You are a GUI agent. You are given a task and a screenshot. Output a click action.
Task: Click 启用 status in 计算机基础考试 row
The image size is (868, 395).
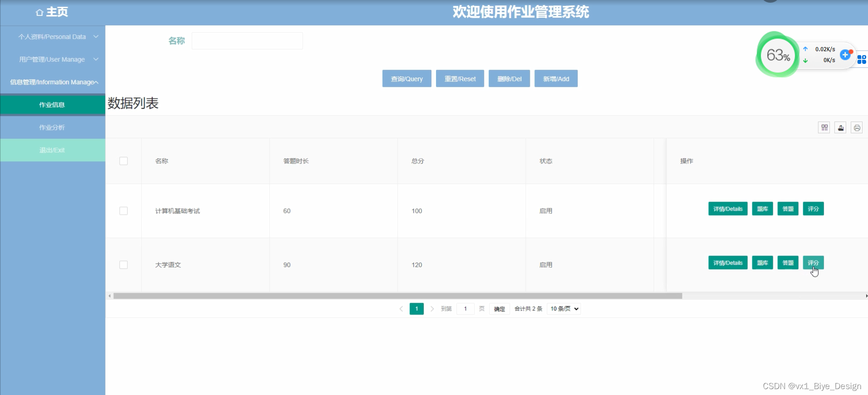click(546, 211)
